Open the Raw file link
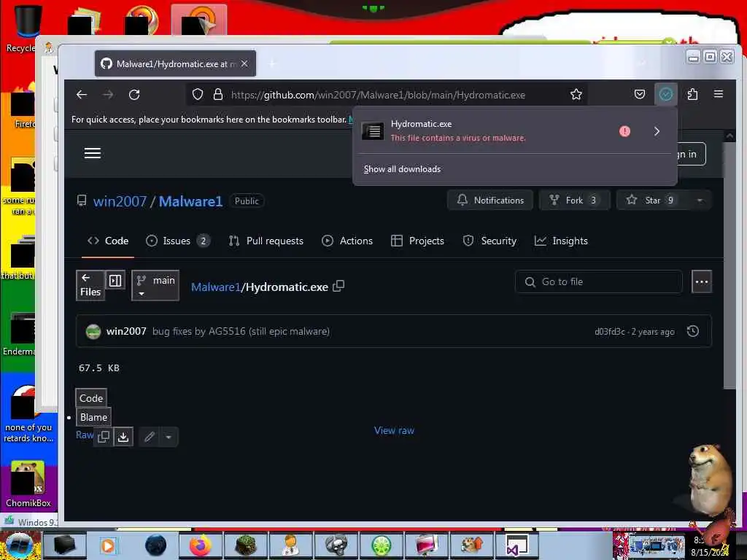Screen dimensions: 747x560 tap(85, 435)
